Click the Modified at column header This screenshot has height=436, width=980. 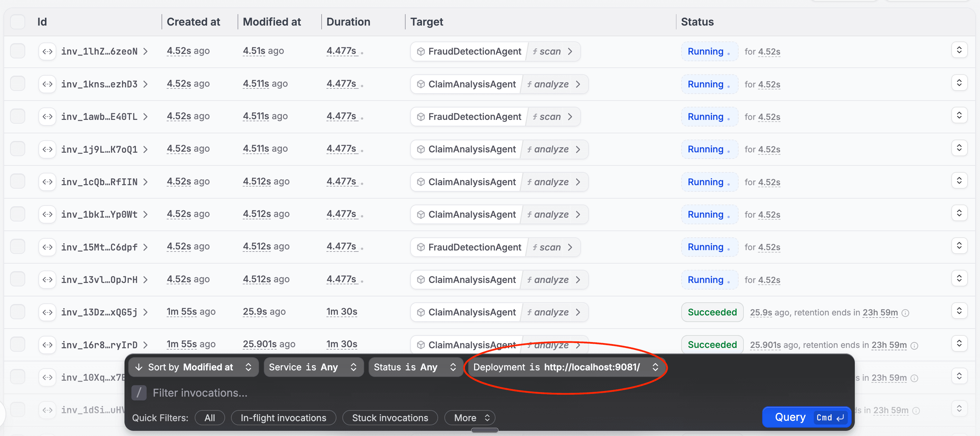pos(272,22)
